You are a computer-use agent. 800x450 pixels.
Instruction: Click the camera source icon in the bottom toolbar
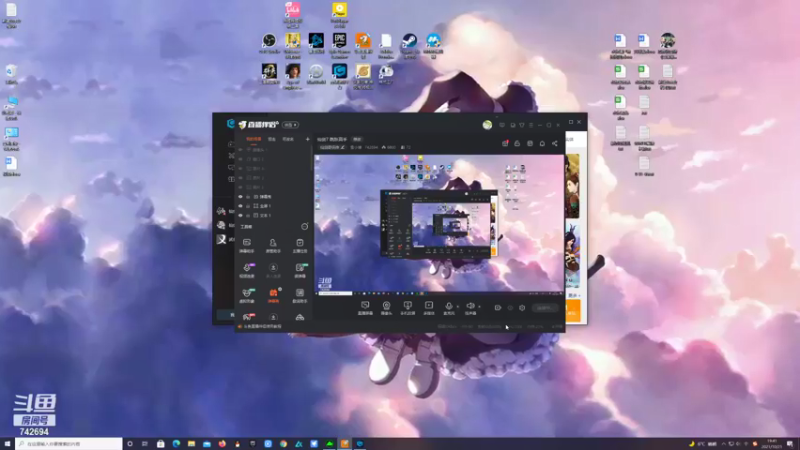pos(386,306)
